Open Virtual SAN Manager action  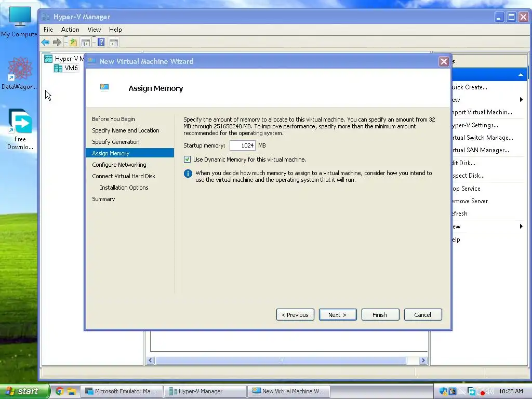click(481, 150)
